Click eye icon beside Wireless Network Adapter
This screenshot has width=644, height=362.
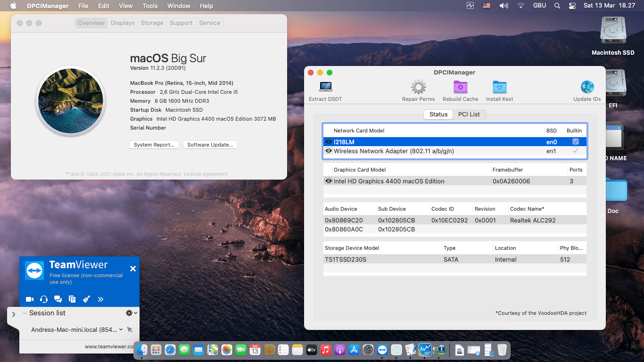[x=329, y=151]
